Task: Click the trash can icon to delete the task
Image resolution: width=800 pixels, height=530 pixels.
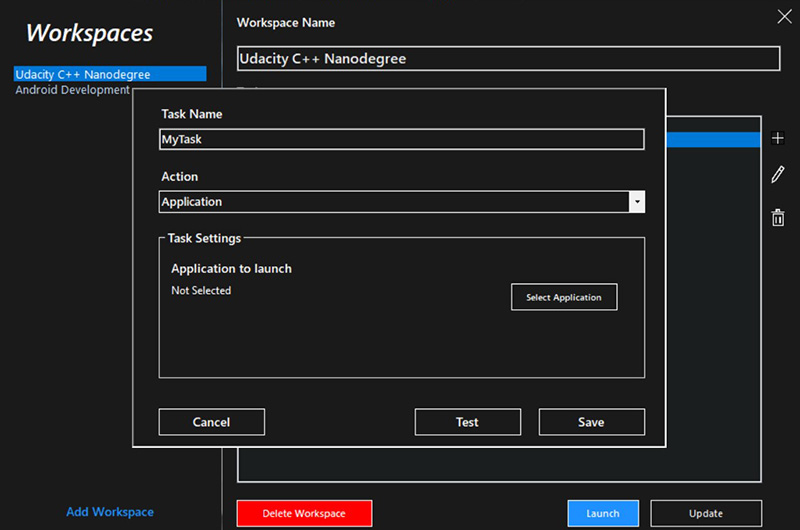Action: (778, 217)
